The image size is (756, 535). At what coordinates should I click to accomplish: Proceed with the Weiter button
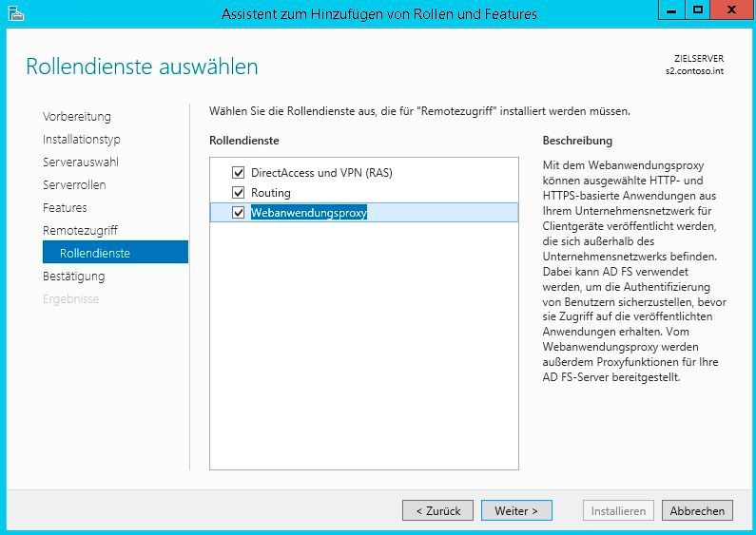[x=516, y=510]
